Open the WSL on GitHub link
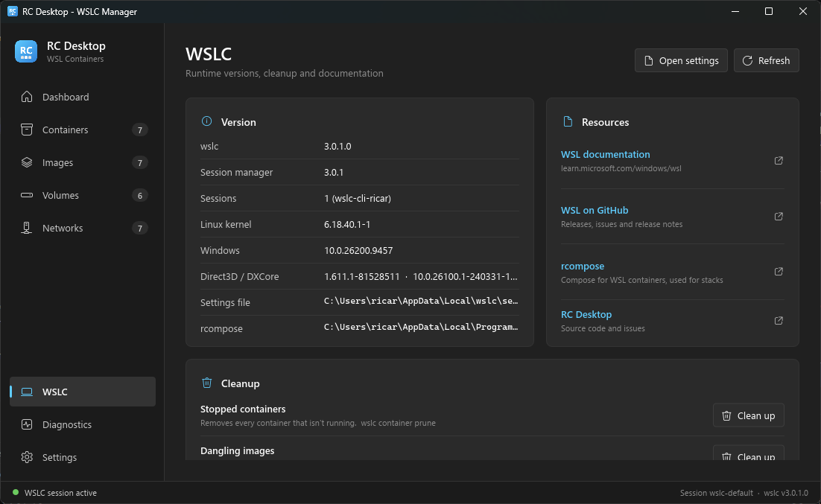821x504 pixels. coord(595,211)
